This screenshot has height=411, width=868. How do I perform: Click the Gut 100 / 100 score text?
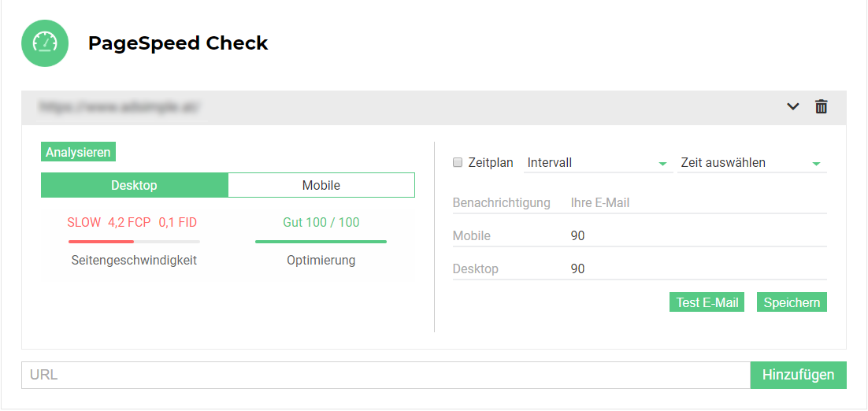[x=321, y=222]
